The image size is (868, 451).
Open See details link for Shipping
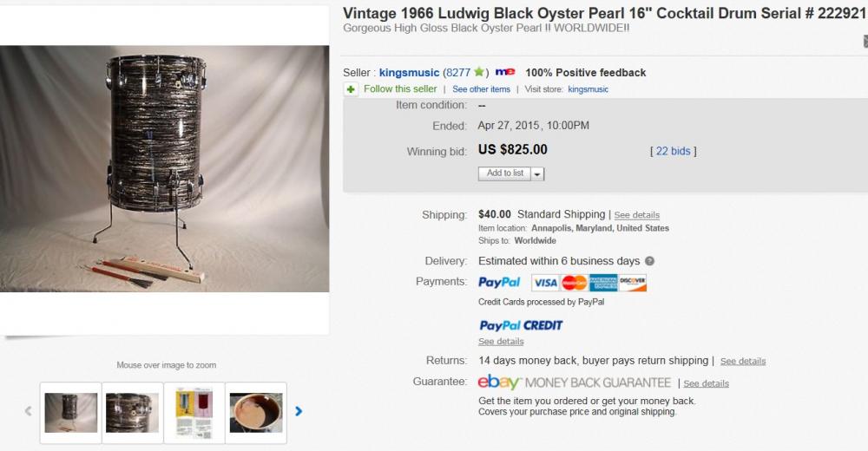pyautogui.click(x=636, y=215)
